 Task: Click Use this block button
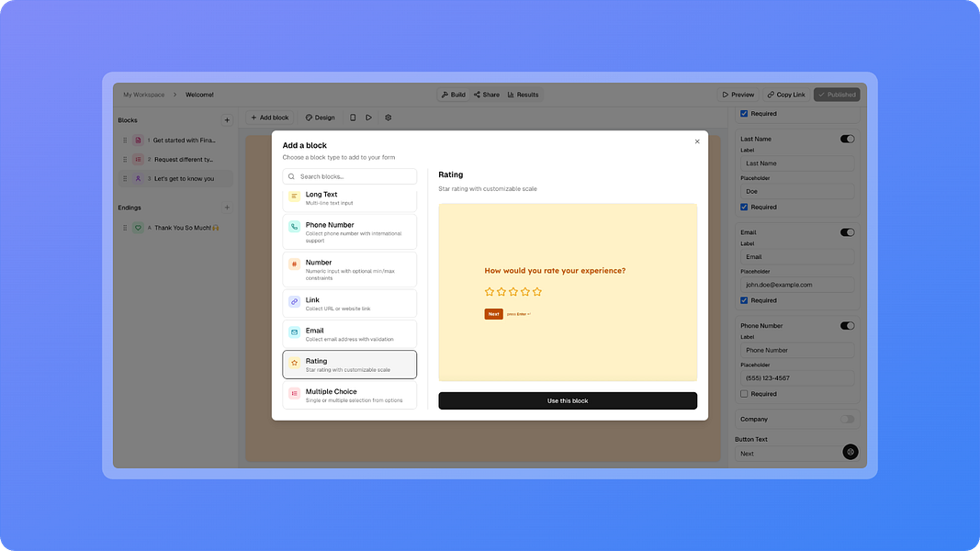tap(568, 400)
